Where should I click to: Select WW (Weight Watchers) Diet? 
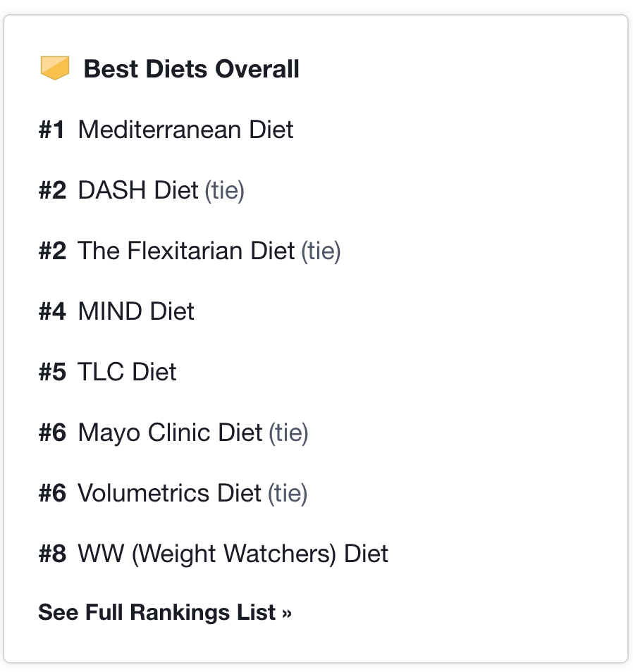pyautogui.click(x=233, y=554)
